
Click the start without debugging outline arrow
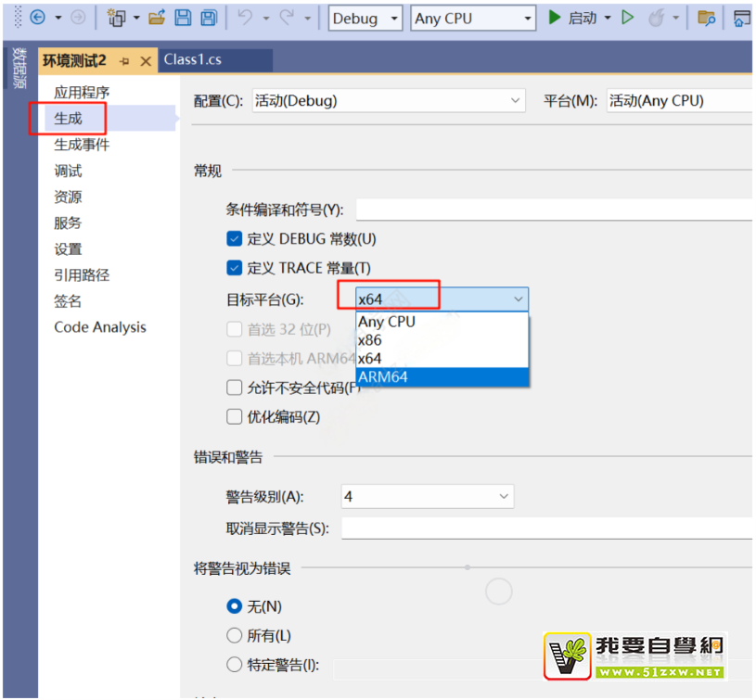point(628,18)
